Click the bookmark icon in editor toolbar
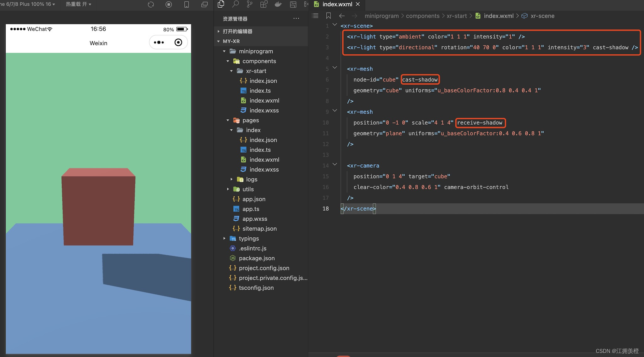Screen dimensions: 644x357 point(328,16)
